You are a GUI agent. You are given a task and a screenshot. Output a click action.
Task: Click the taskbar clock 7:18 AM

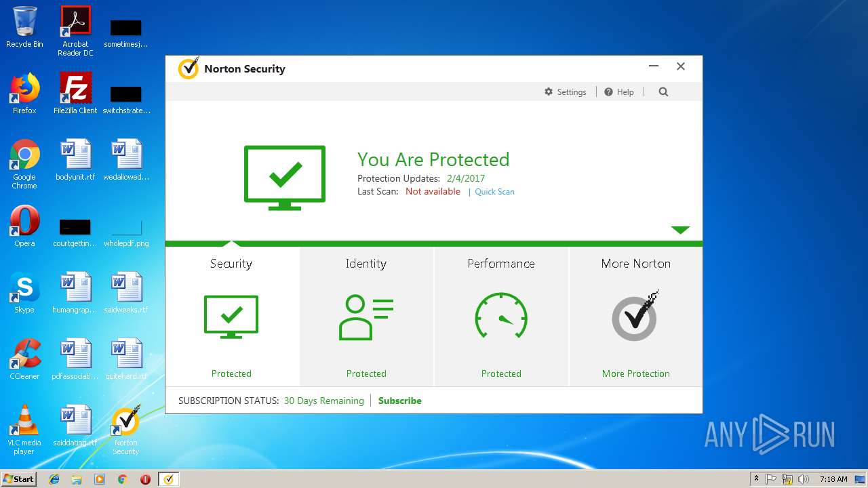[x=833, y=479]
